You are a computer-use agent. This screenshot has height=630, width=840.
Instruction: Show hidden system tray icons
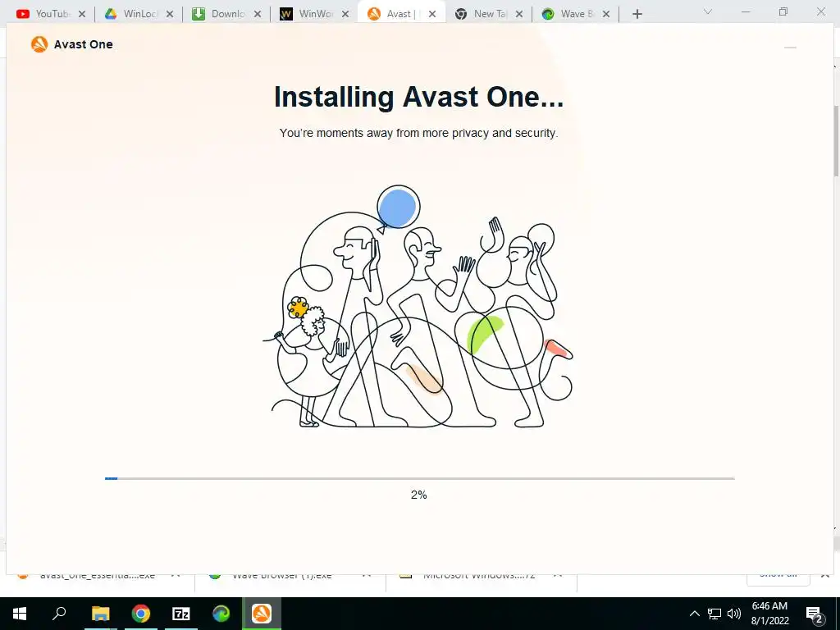pyautogui.click(x=694, y=614)
